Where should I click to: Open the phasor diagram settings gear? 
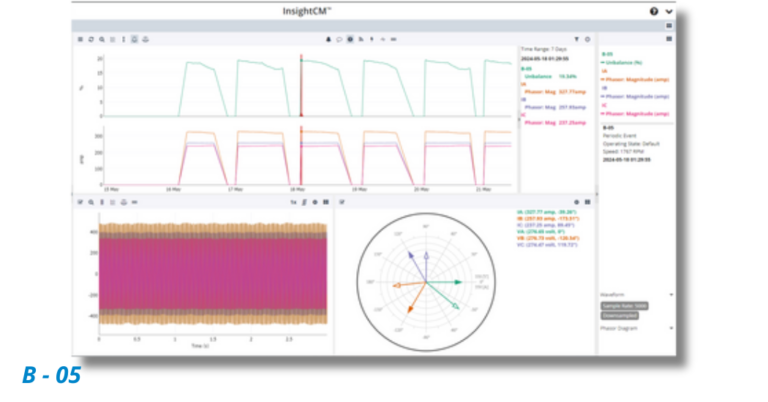click(577, 201)
